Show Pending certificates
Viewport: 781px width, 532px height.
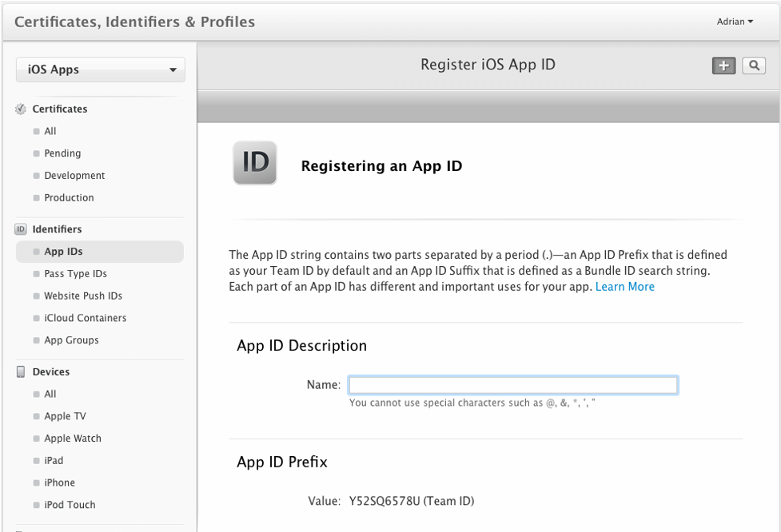click(x=62, y=153)
